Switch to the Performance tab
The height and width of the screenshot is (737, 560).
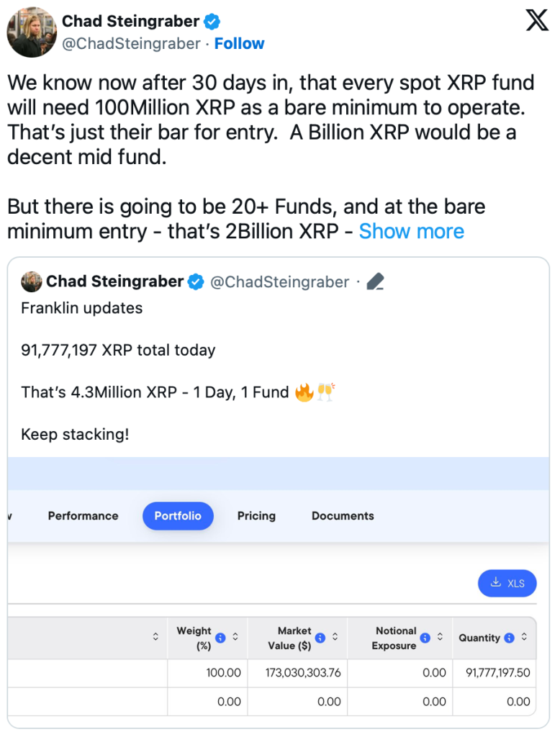(83, 516)
